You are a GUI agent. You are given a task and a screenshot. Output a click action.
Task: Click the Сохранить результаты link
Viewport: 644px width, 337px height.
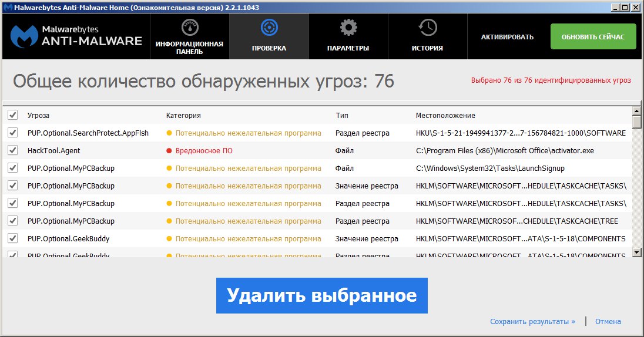(x=533, y=321)
